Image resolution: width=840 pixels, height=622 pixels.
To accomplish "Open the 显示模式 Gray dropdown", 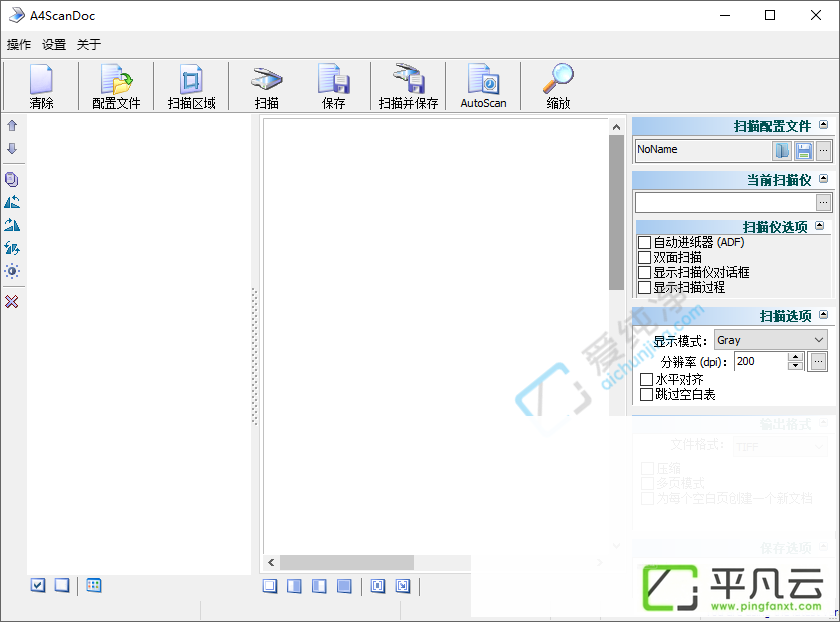I will [770, 340].
